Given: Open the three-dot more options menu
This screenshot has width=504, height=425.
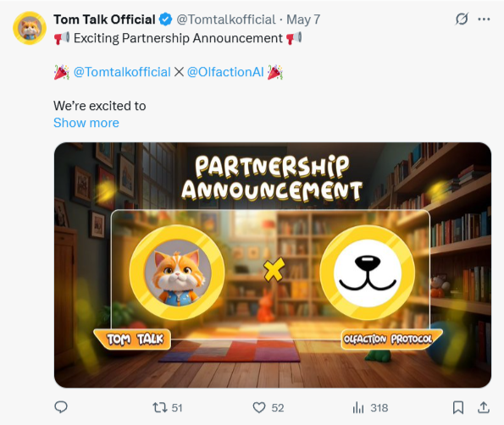Looking at the screenshot, I should click(x=484, y=19).
